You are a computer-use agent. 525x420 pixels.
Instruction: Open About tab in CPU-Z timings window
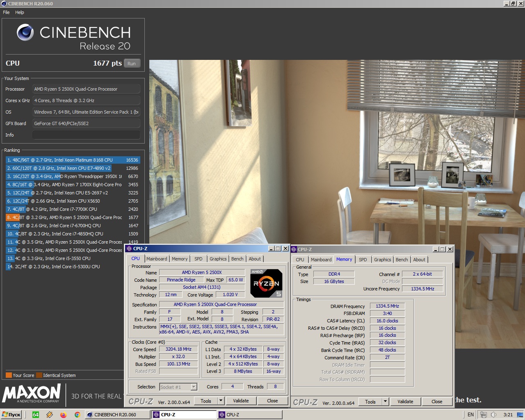[x=419, y=260]
